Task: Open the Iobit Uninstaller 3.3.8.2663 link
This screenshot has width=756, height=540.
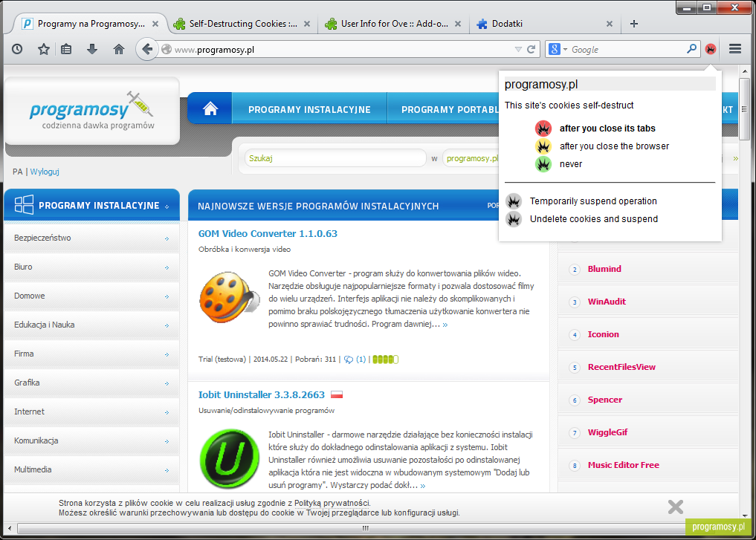Action: pyautogui.click(x=262, y=395)
